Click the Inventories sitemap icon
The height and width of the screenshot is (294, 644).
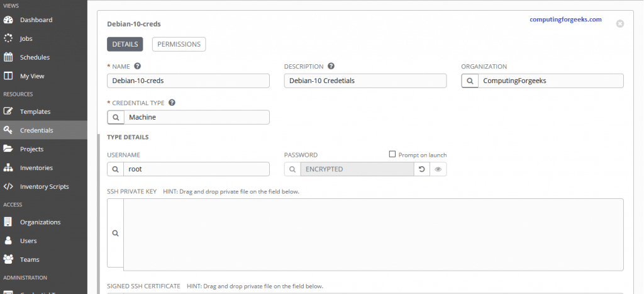[8, 167]
